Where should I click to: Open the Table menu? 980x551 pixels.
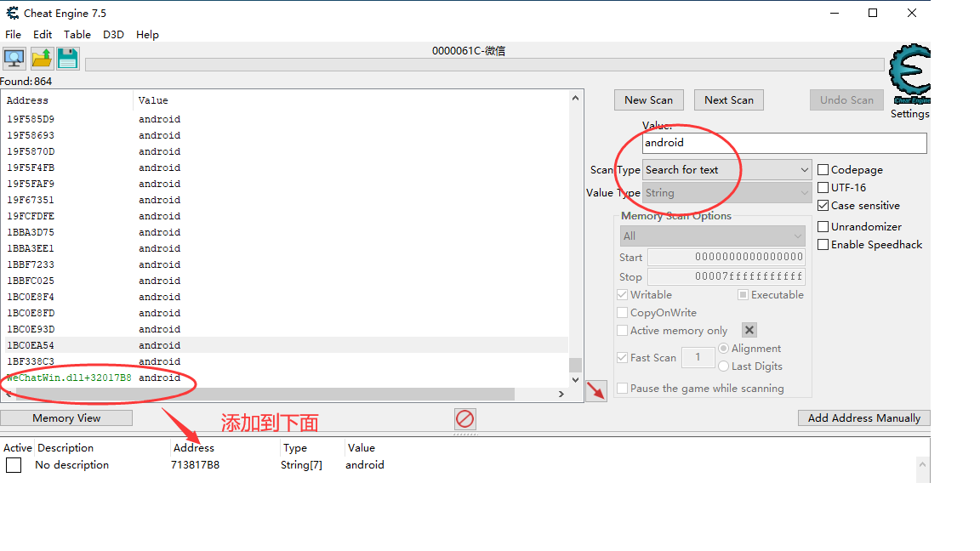[77, 34]
